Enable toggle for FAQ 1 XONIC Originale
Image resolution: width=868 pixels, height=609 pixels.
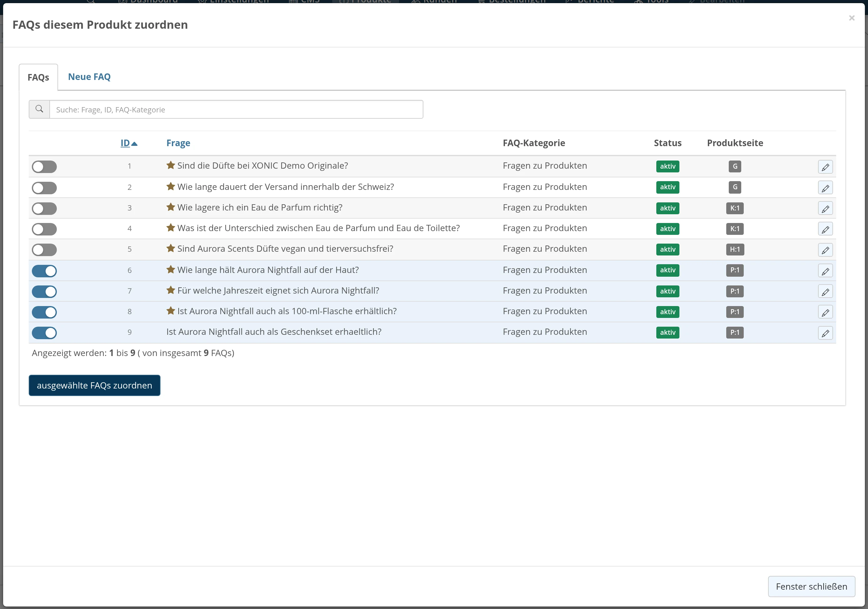point(44,167)
